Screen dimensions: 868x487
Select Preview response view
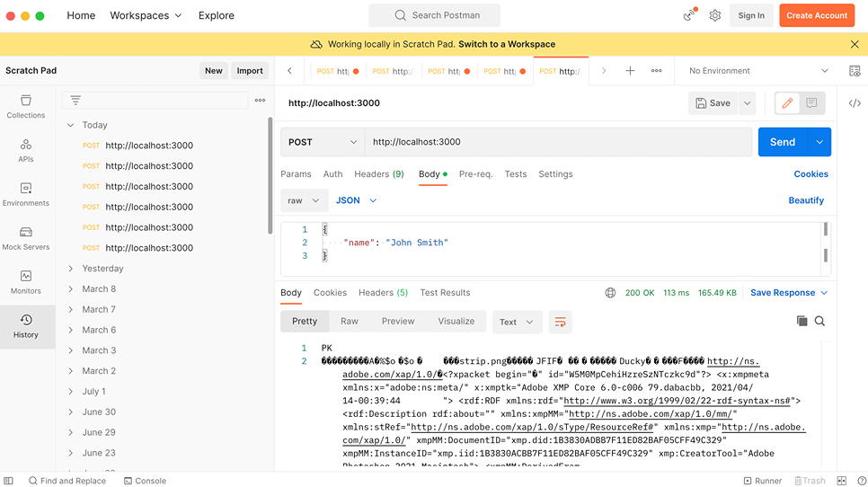[x=398, y=322]
